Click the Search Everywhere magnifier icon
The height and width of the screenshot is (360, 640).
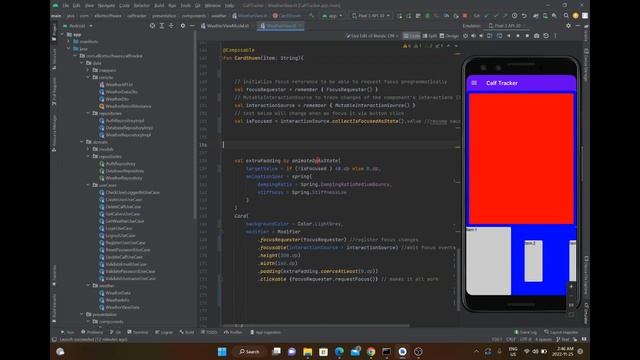pyautogui.click(x=566, y=16)
